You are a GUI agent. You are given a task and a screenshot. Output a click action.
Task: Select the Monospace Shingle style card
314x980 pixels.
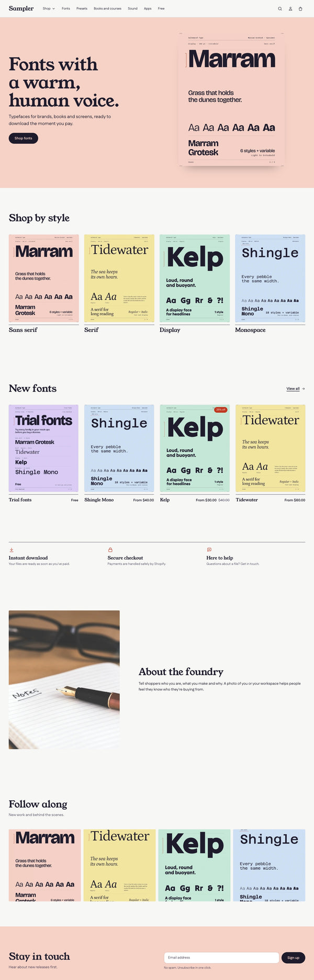(x=270, y=284)
